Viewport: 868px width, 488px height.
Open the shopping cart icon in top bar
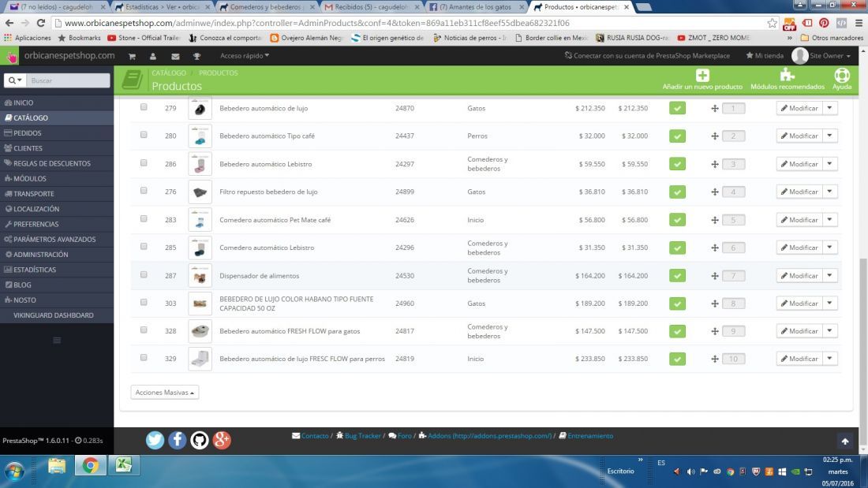coord(132,56)
